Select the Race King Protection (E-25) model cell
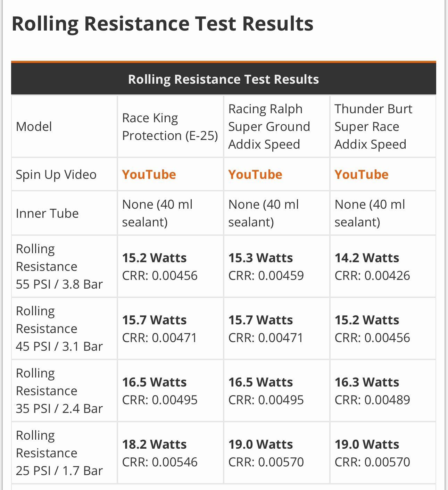Image resolution: width=448 pixels, height=490 pixels. point(170,127)
